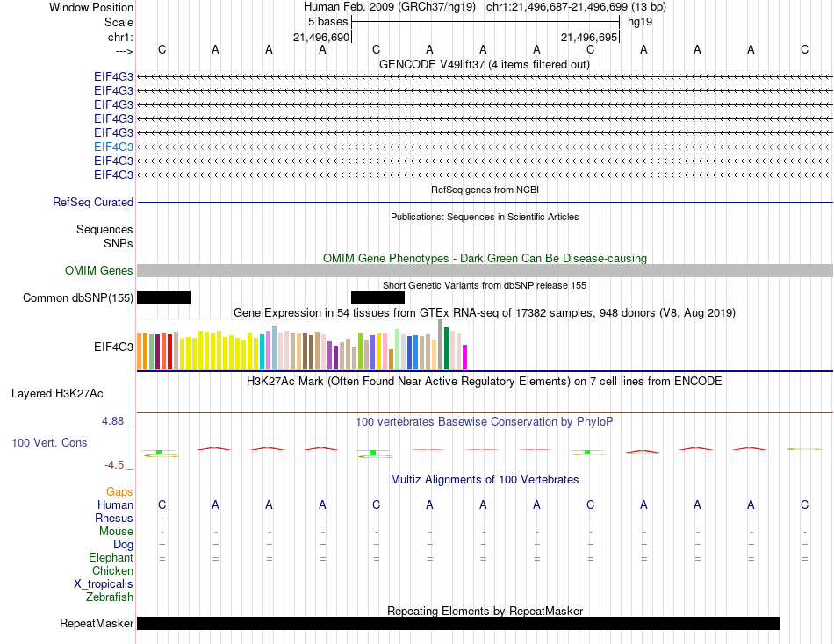834x644 pixels.
Task: Click the Common dbSNP(155) track label
Action: [78, 297]
